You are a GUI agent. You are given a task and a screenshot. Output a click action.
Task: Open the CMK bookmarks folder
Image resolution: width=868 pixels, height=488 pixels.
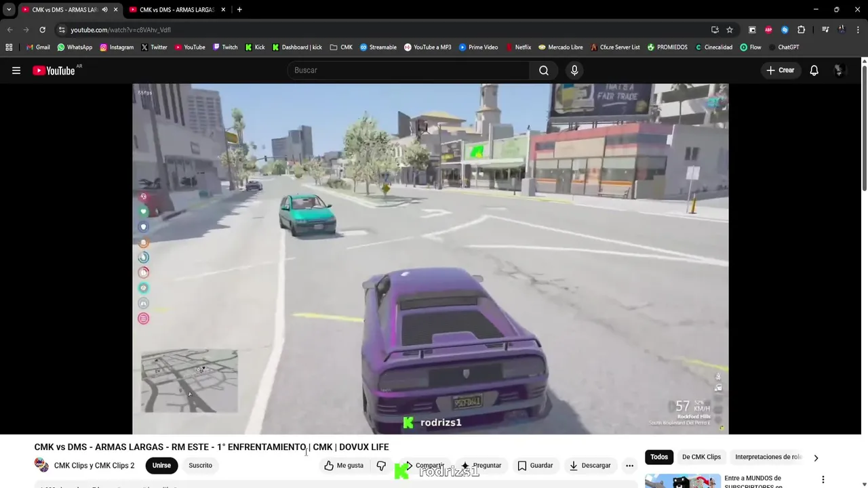coord(341,47)
